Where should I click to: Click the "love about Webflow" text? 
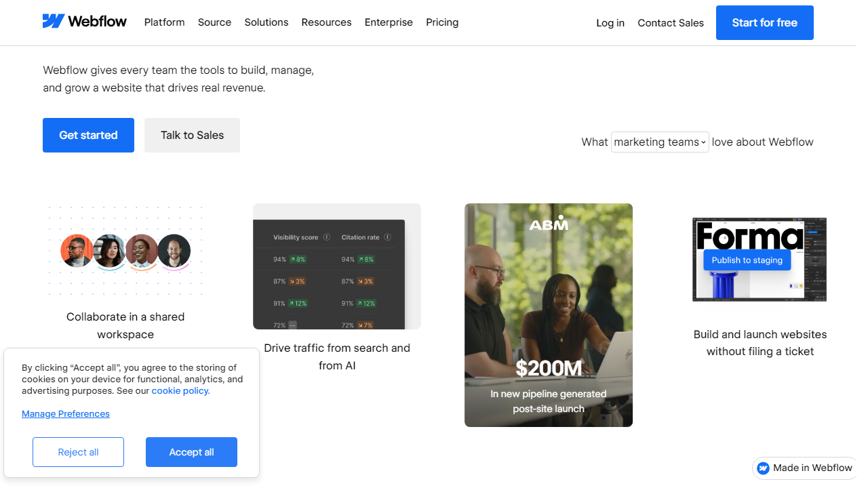[763, 142]
